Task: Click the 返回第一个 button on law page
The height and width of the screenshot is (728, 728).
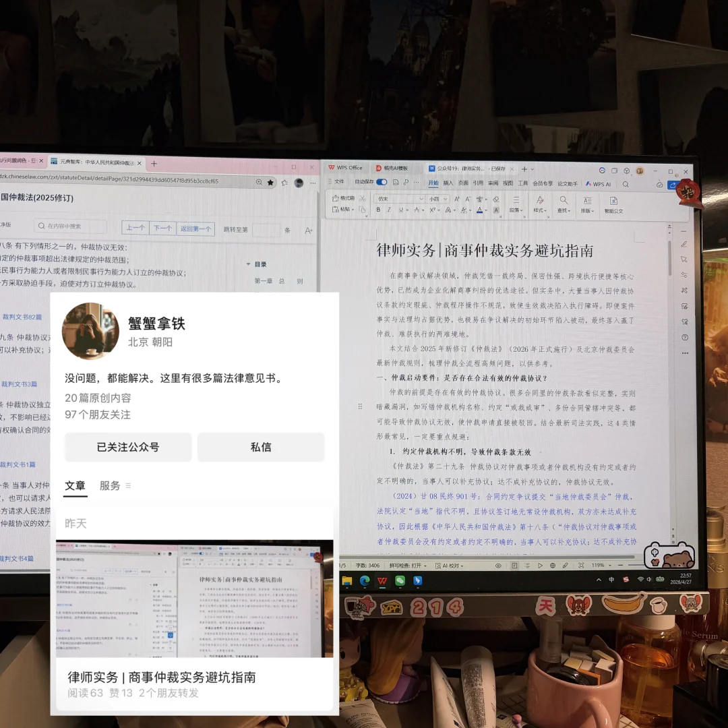Action: 195,229
